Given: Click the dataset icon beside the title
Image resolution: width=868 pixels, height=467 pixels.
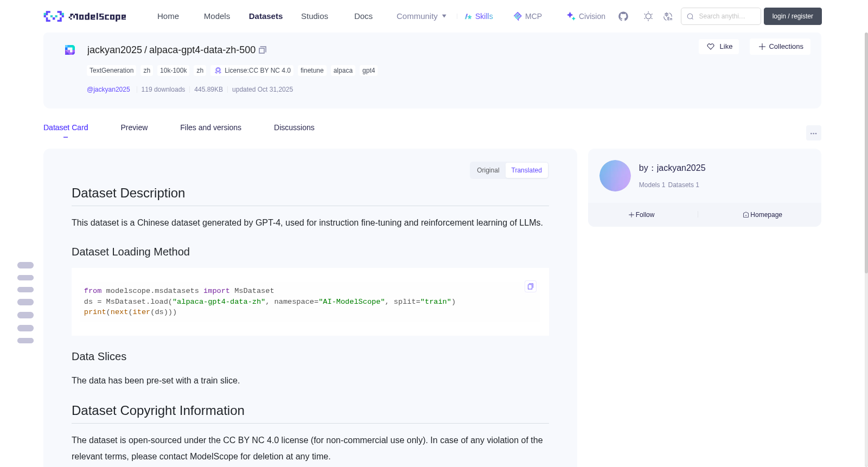Looking at the screenshot, I should (x=70, y=50).
